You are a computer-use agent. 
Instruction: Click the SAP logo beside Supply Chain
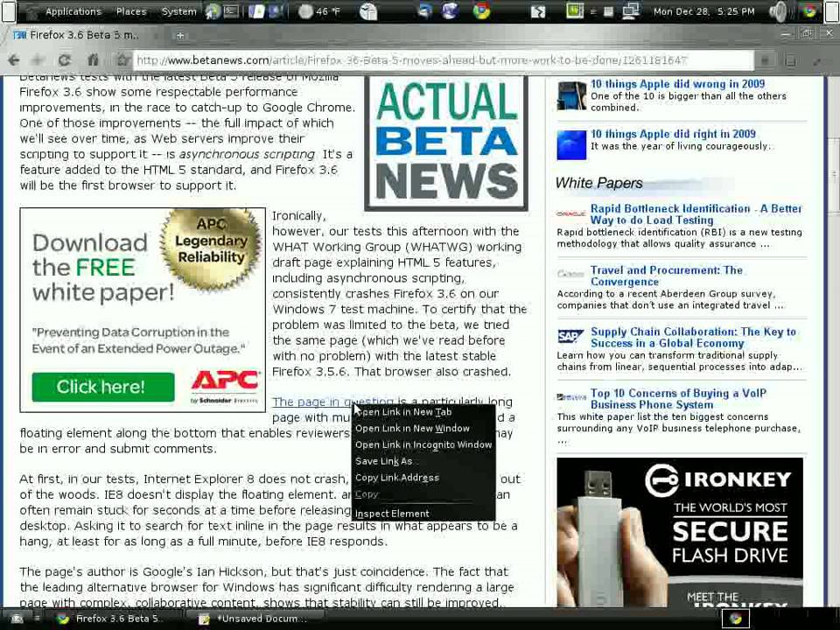tap(570, 336)
